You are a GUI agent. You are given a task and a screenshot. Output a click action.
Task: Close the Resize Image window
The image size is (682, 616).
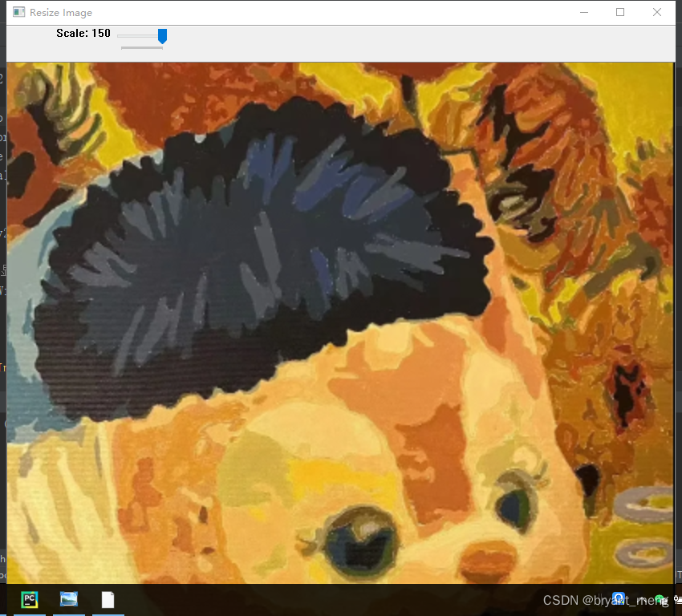(657, 12)
